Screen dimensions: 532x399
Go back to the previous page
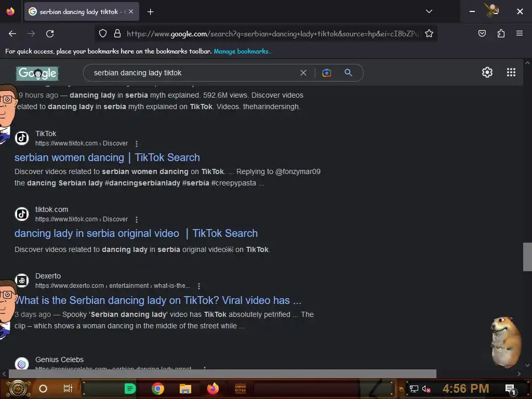(x=12, y=34)
